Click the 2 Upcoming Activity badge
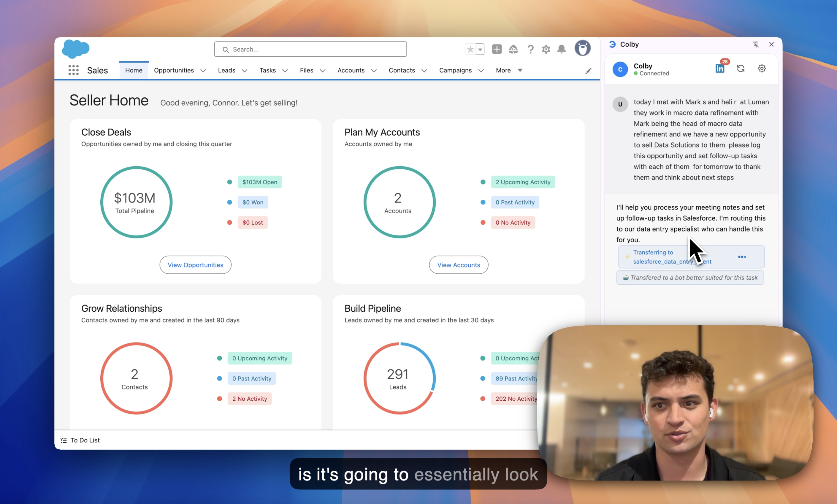 point(523,182)
